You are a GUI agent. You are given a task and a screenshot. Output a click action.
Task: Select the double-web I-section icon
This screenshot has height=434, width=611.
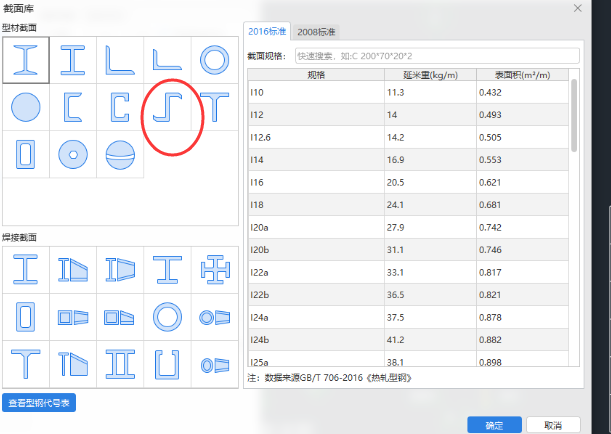click(x=120, y=364)
